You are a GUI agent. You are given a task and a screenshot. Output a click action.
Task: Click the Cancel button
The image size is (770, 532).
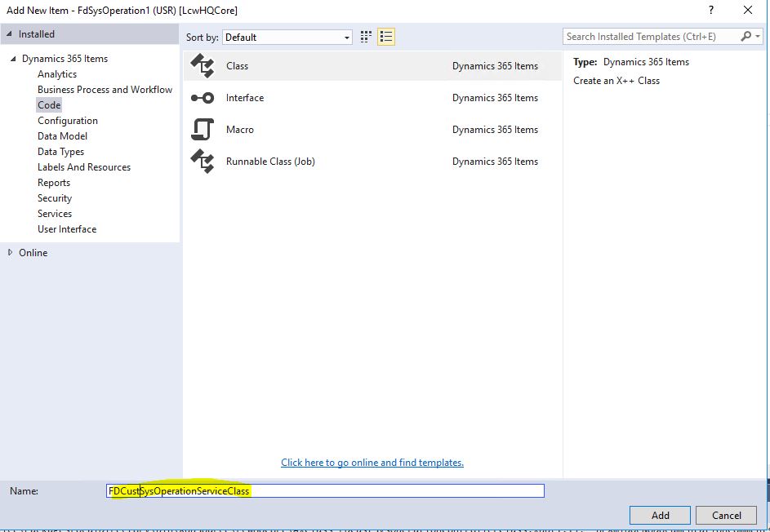pos(726,516)
